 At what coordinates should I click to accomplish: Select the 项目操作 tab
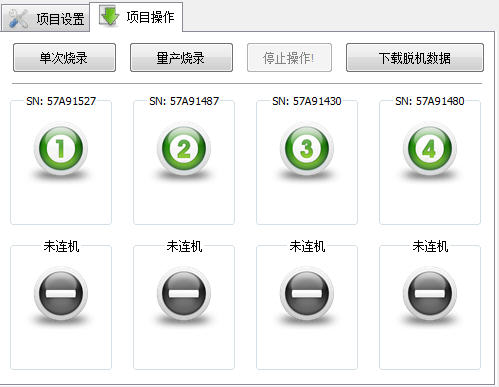(x=136, y=17)
